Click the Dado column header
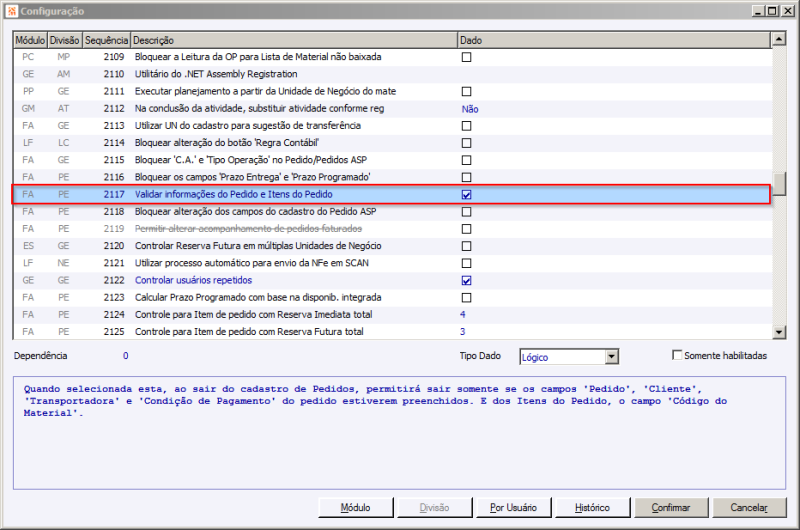Viewport: 800px width, 530px height. point(614,40)
